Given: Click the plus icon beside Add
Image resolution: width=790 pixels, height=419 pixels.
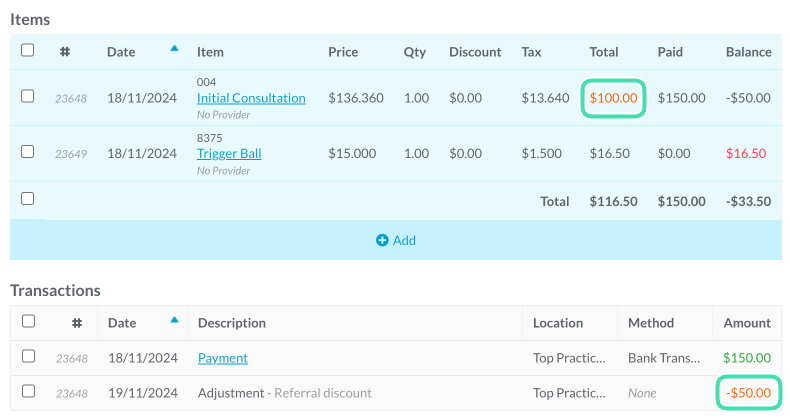Looking at the screenshot, I should tap(382, 240).
